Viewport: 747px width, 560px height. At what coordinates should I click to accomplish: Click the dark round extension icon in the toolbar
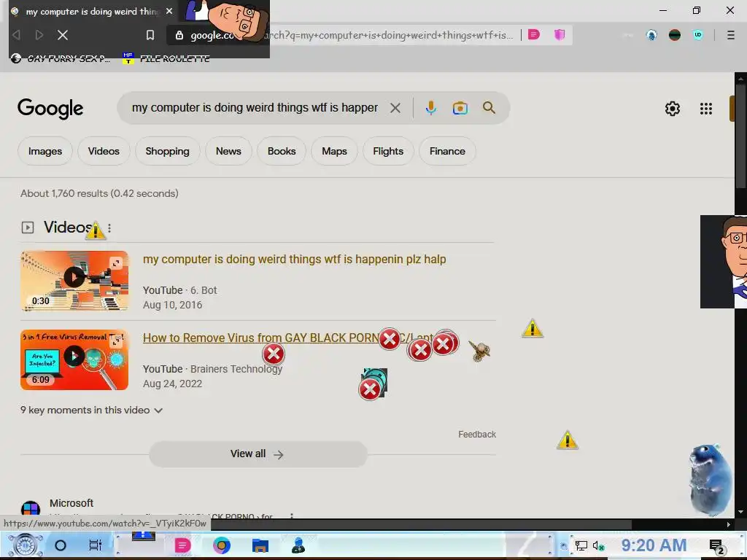click(x=675, y=35)
